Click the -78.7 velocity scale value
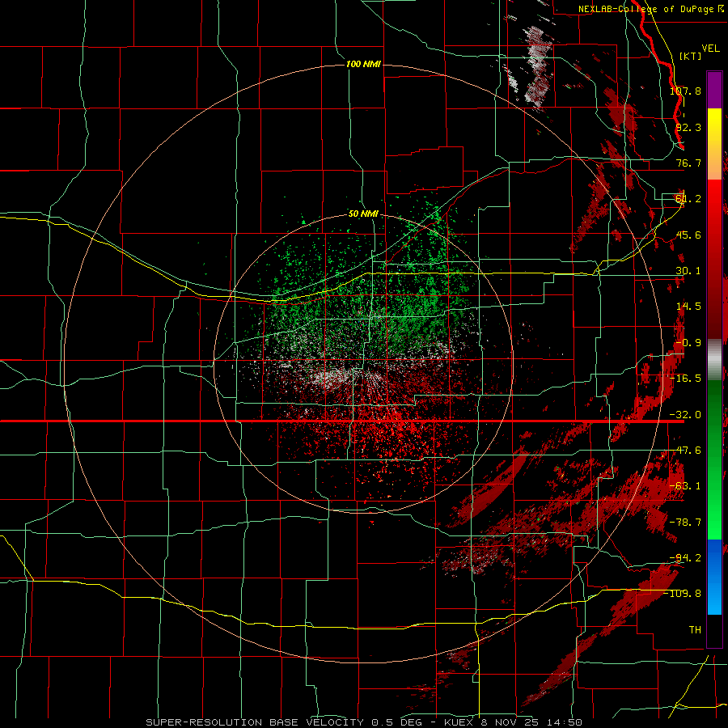The width and height of the screenshot is (728, 728). click(685, 523)
